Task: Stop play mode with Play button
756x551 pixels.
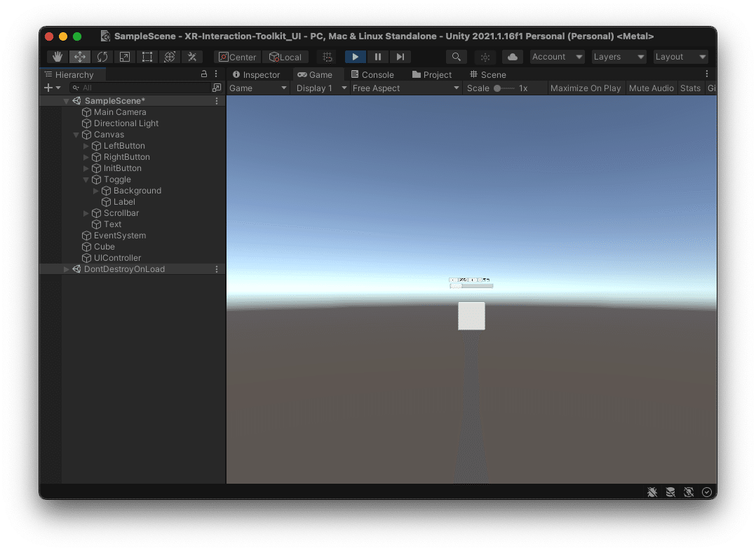Action: point(356,57)
